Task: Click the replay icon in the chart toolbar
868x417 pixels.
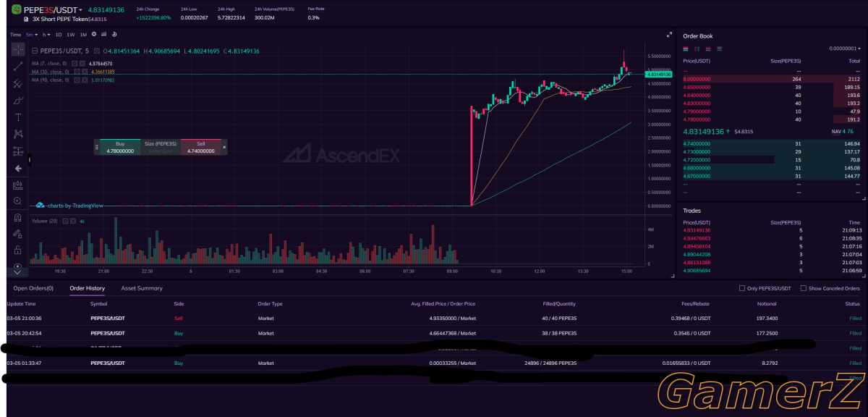Action: (x=116, y=34)
